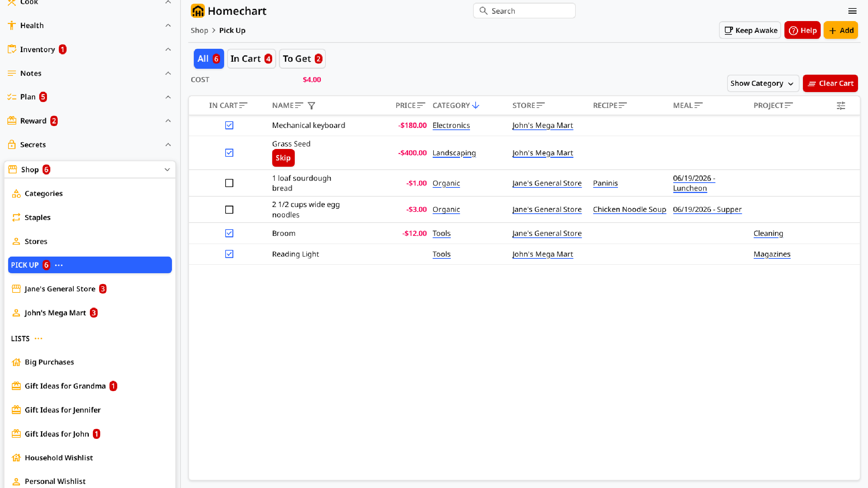
Task: Uncheck Mechanical keyboard in cart checkbox
Action: coord(229,125)
